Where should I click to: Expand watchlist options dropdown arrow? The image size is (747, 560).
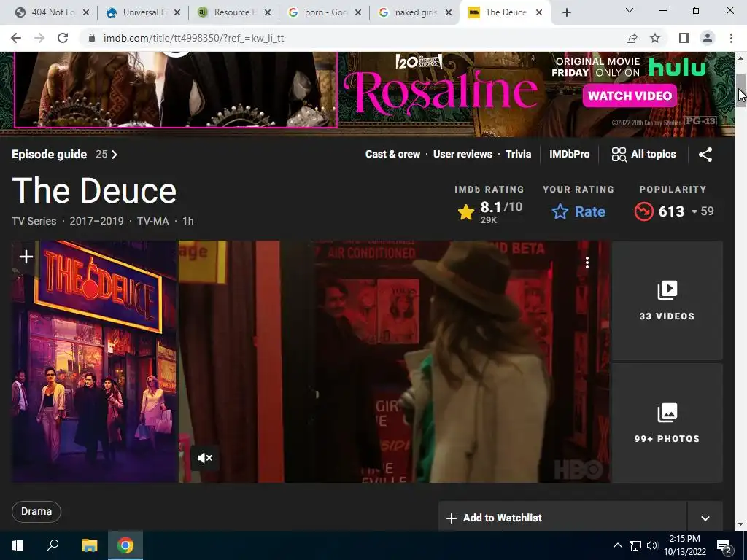(x=705, y=518)
